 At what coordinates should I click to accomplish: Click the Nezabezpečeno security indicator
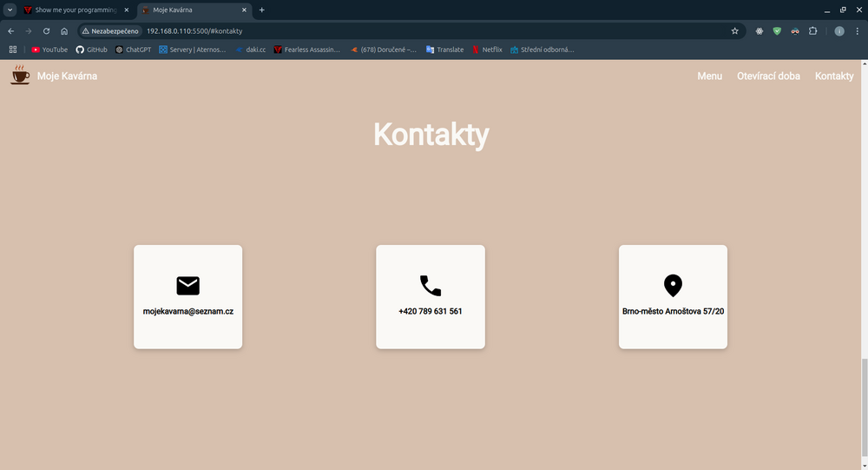(x=110, y=31)
